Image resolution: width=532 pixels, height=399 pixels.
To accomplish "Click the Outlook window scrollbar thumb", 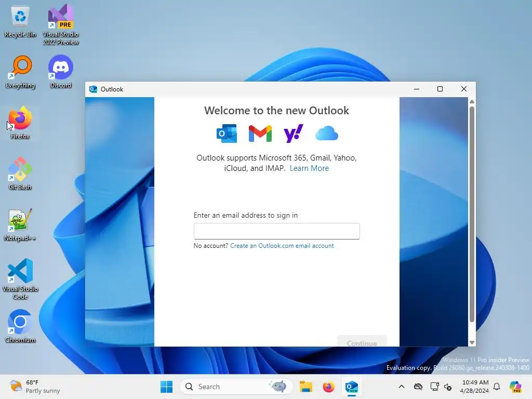I will 472,214.
